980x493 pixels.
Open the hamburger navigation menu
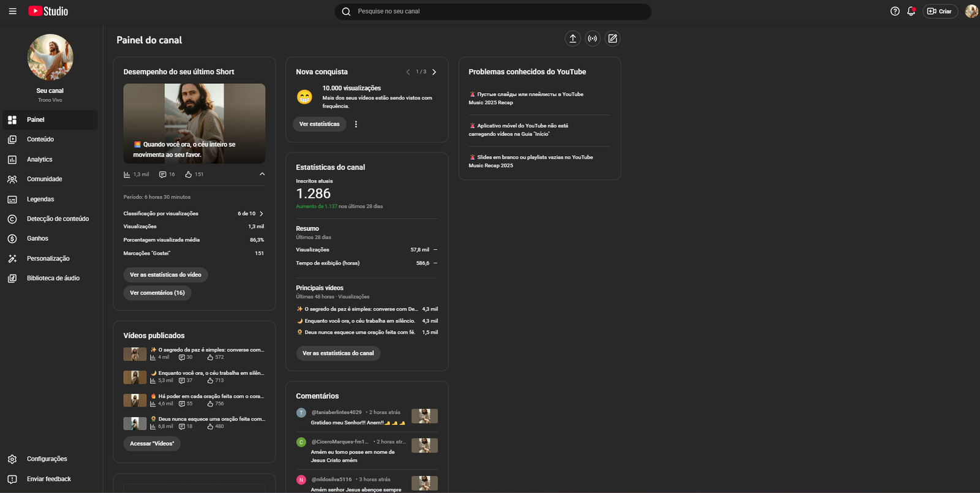click(12, 11)
